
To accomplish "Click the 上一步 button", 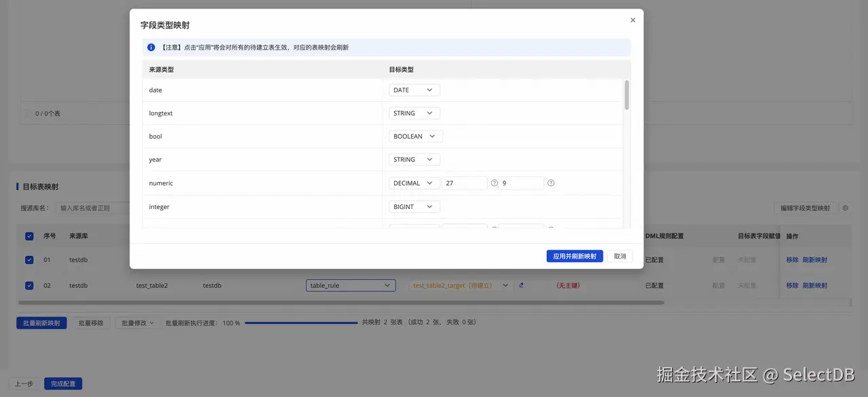I will click(24, 383).
